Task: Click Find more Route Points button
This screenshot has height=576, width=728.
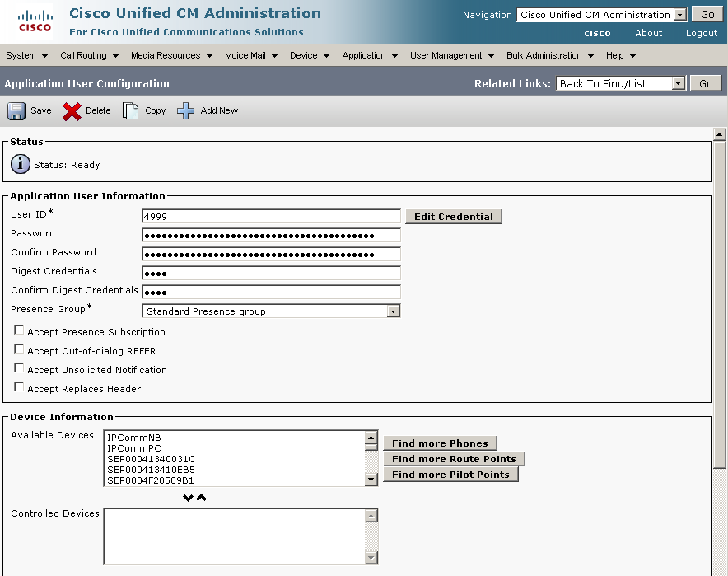Action: (x=454, y=459)
